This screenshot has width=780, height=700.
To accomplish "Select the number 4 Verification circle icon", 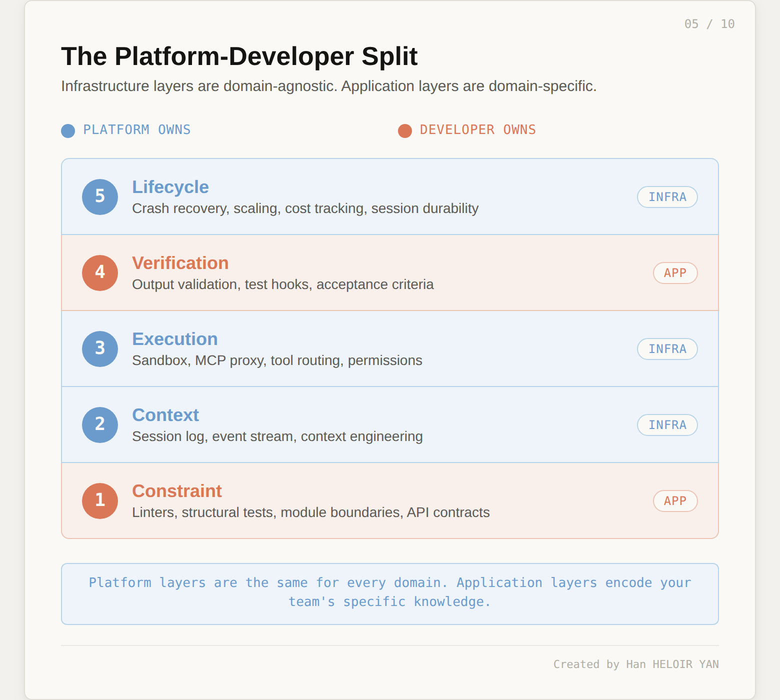I will (99, 273).
